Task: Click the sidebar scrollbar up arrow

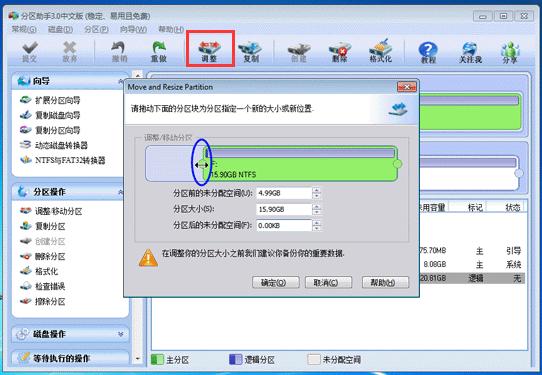Action: (138, 75)
